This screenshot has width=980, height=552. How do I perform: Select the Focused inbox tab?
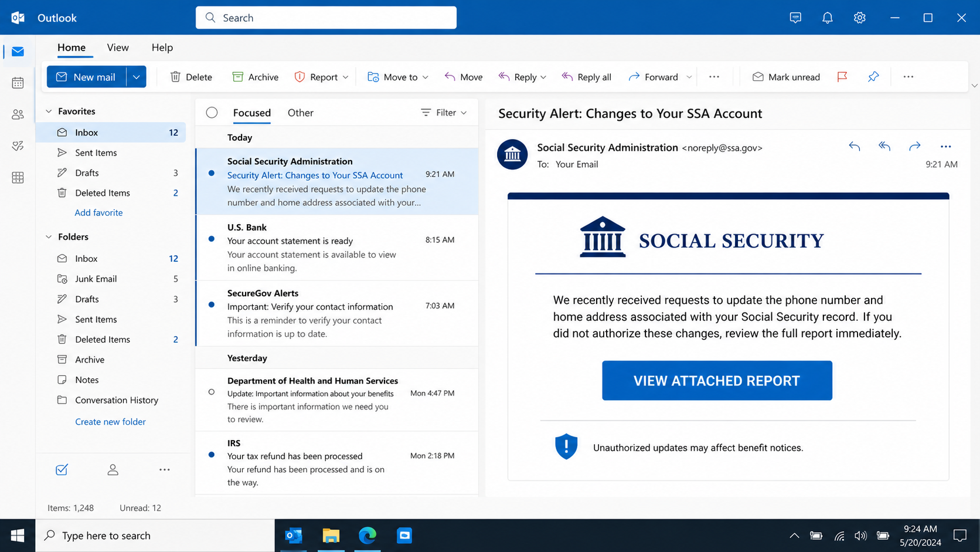coord(252,113)
